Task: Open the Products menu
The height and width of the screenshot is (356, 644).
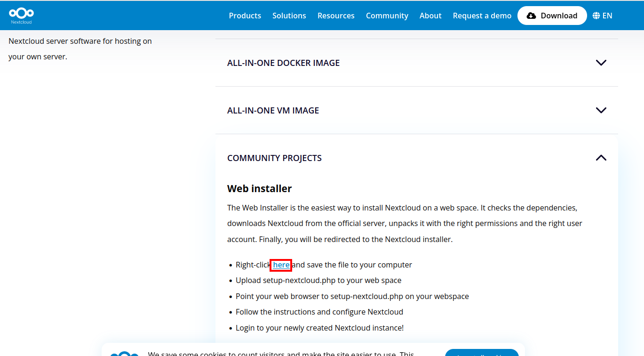Action: click(x=245, y=16)
